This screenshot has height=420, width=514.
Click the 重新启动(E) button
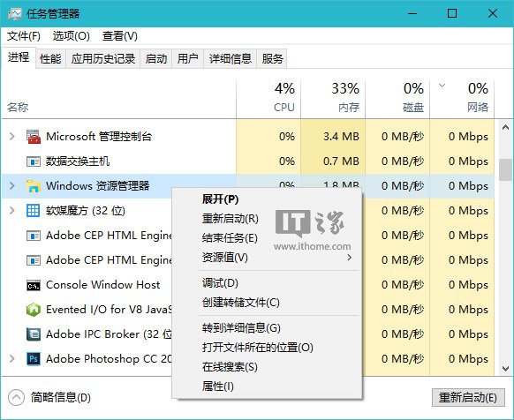point(468,398)
